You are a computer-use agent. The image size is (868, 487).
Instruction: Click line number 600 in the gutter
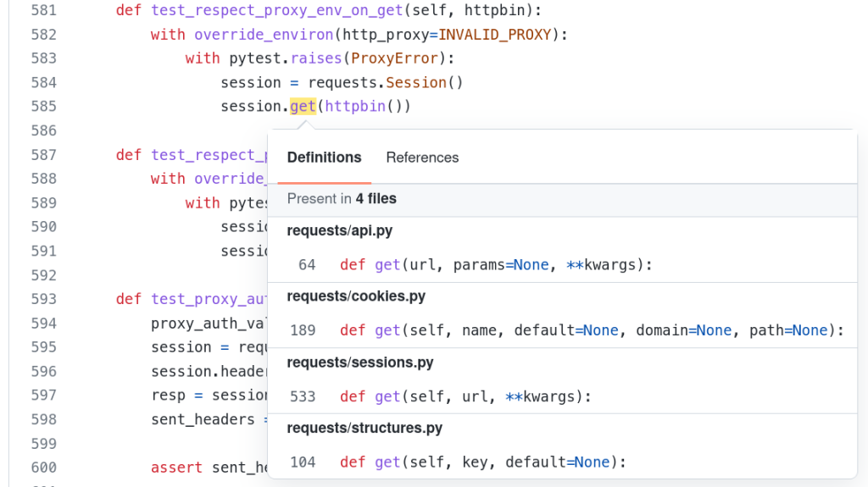coord(42,468)
